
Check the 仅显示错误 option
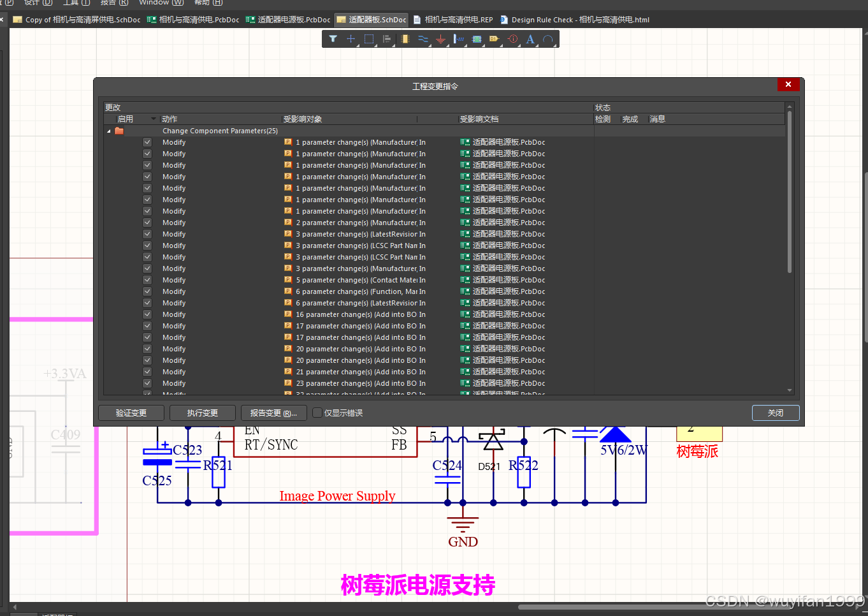tap(317, 413)
